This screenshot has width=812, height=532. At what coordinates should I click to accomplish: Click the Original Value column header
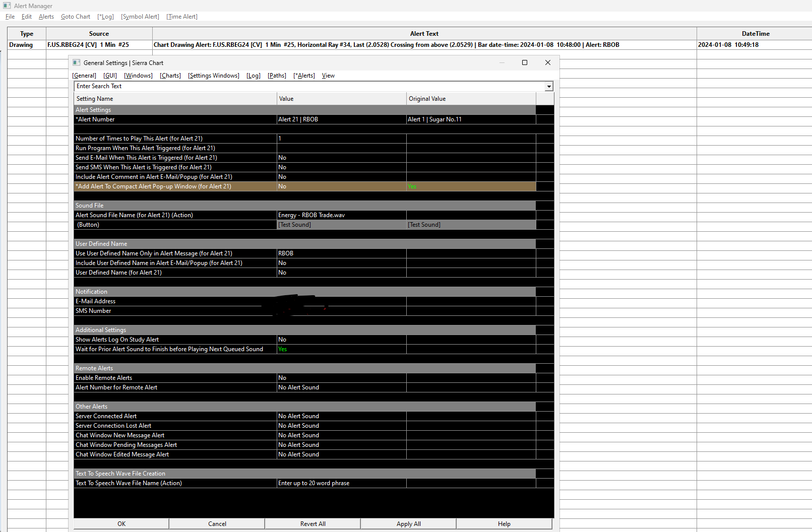[x=471, y=99]
